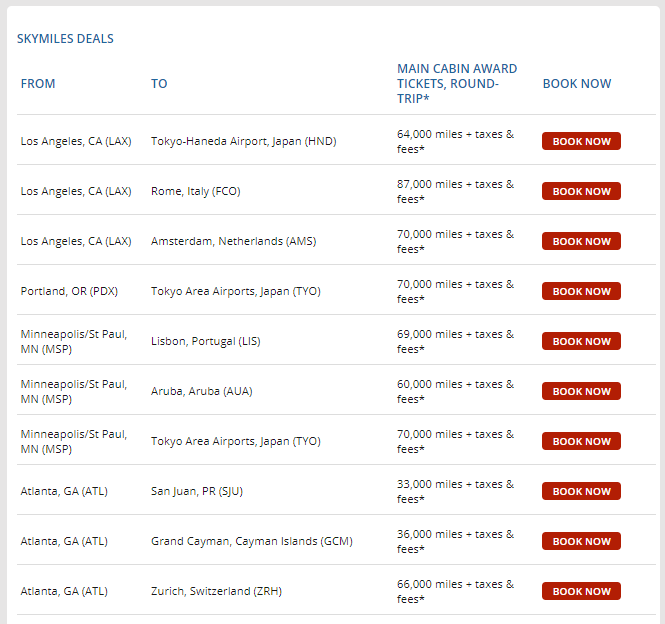Select San Juan, PR (SJU) destination text

click(x=197, y=492)
